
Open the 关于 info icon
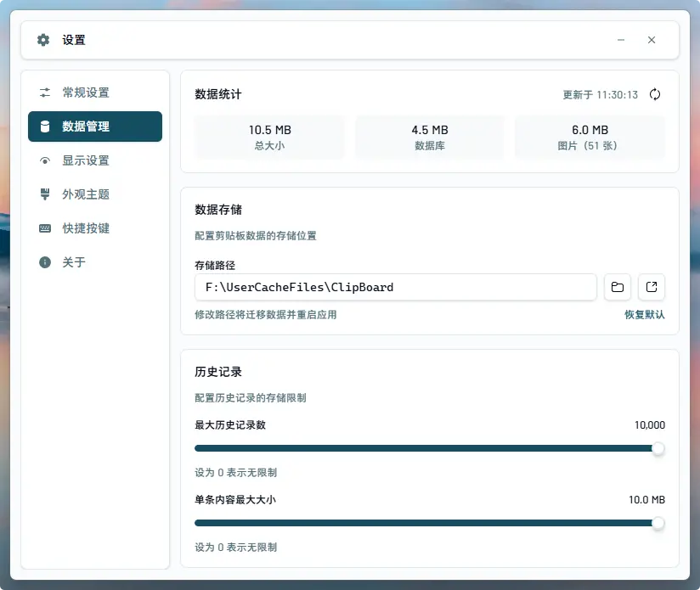[44, 261]
